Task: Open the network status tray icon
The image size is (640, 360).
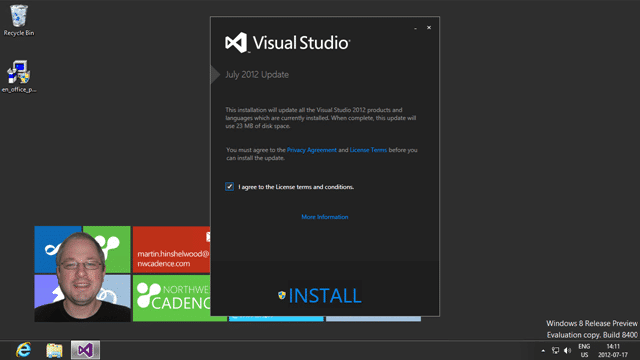Action: 555,350
